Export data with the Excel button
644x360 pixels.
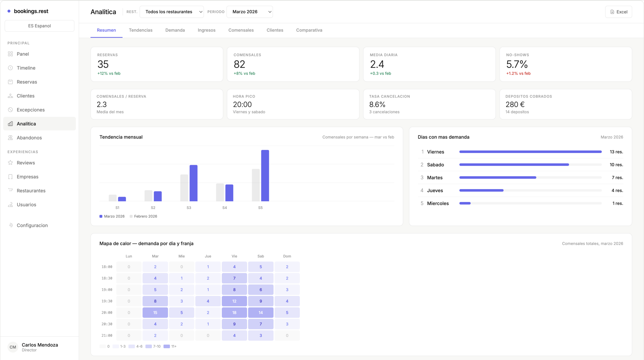tap(619, 12)
